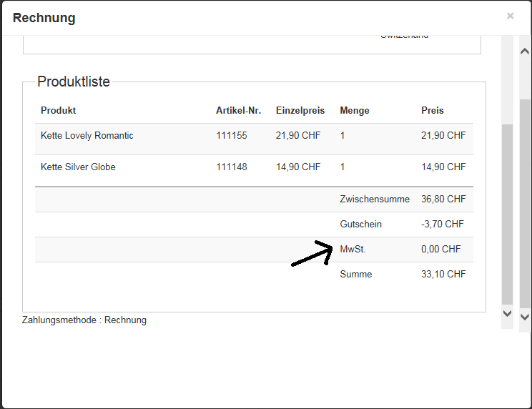Click the Einzelpreis column header
The image size is (532, 409).
(300, 111)
